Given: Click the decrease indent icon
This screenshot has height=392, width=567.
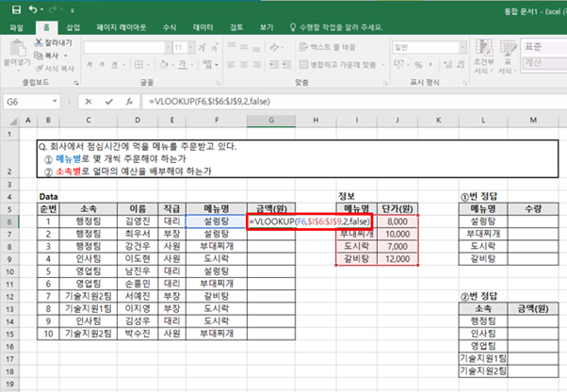Looking at the screenshot, I should (x=274, y=65).
